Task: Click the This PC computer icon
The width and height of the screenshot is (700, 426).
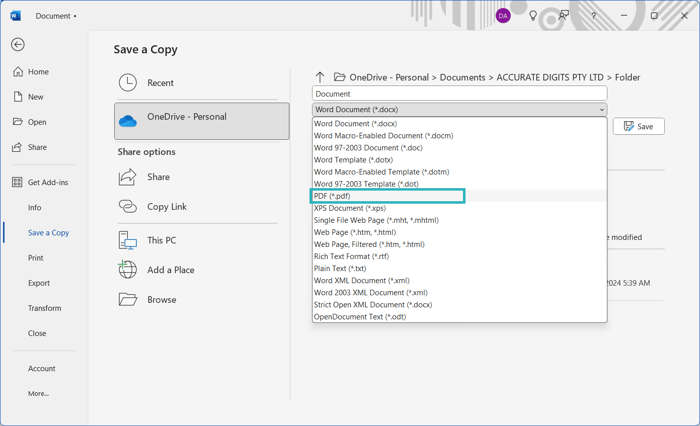Action: pyautogui.click(x=128, y=240)
